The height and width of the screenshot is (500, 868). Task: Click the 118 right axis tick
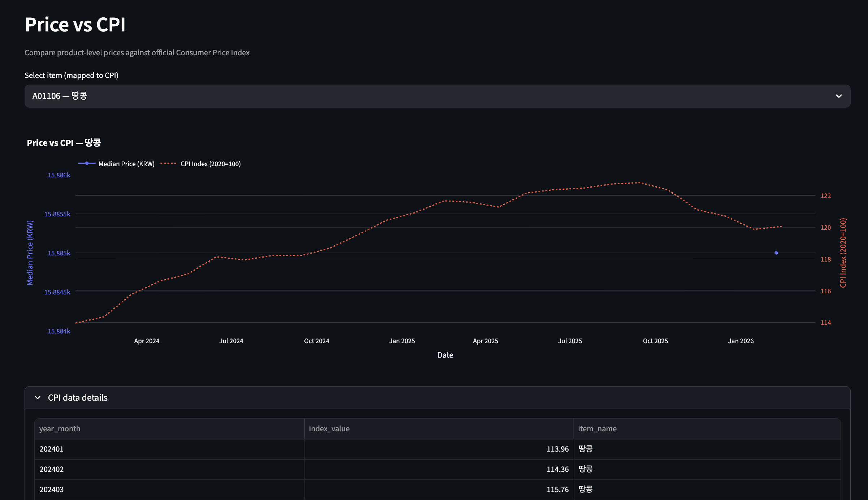pos(826,259)
